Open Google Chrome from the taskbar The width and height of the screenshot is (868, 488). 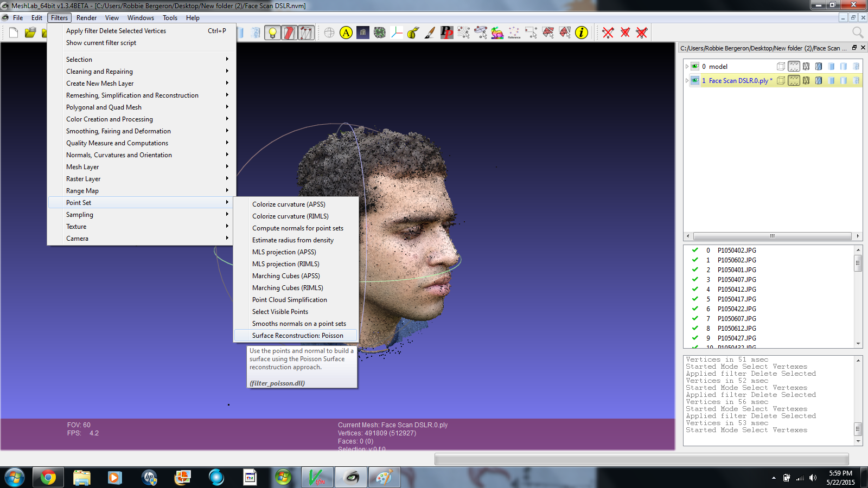[48, 477]
